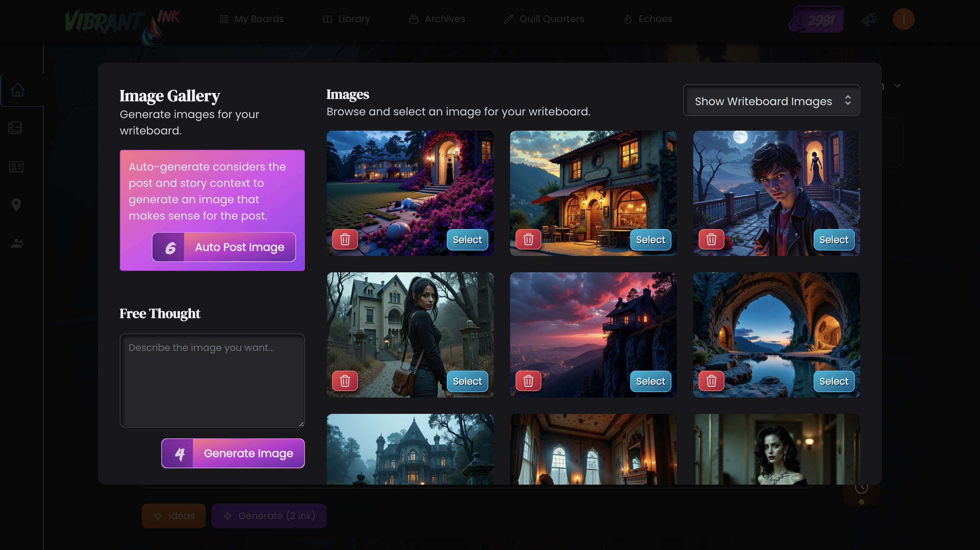The height and width of the screenshot is (550, 980).
Task: Click the Generate Image button
Action: click(x=233, y=453)
